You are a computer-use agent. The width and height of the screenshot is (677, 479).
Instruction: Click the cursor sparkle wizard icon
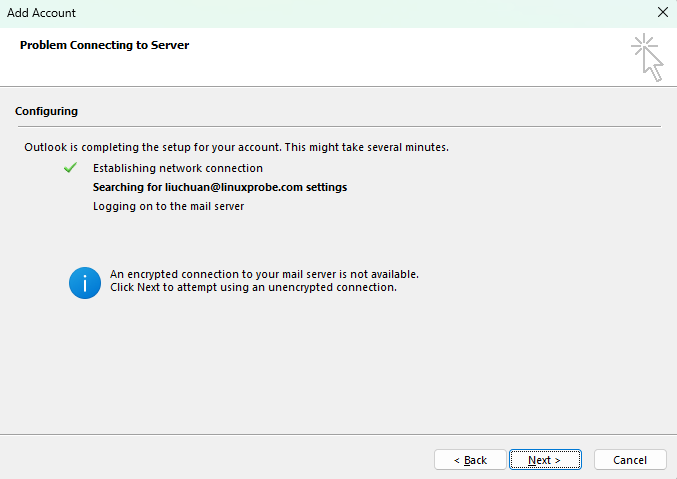point(647,57)
